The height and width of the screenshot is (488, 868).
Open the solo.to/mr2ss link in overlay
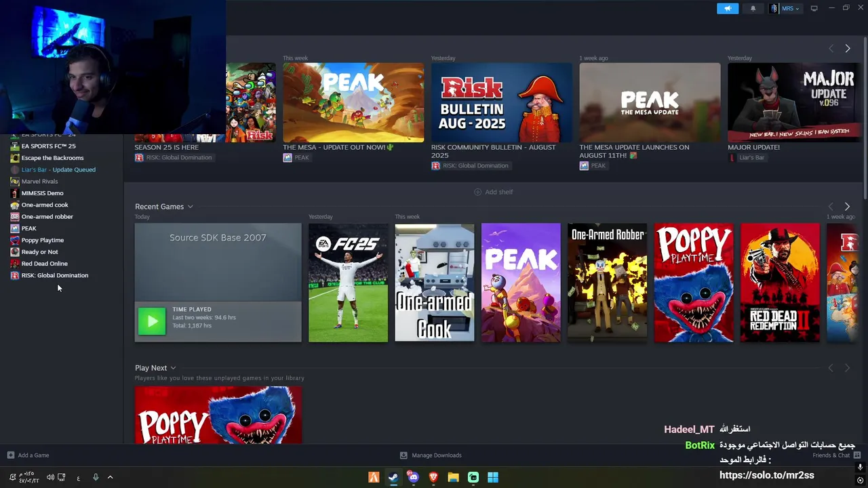point(766,475)
